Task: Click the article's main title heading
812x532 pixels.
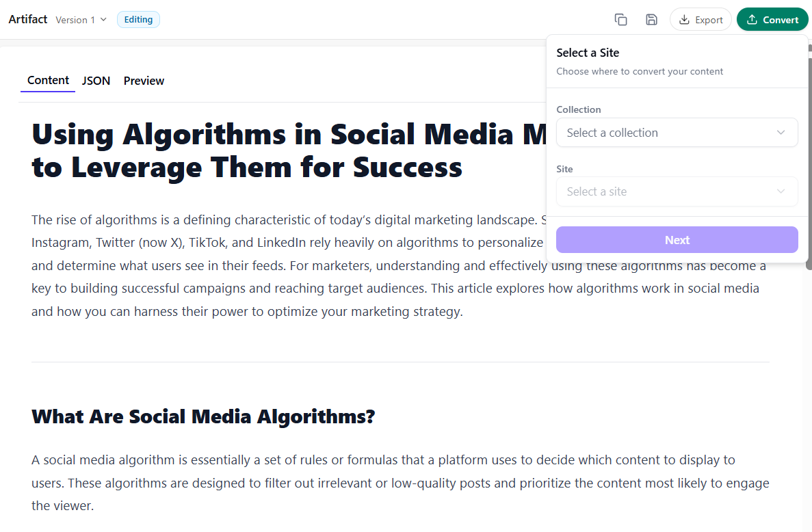Action: [x=289, y=150]
